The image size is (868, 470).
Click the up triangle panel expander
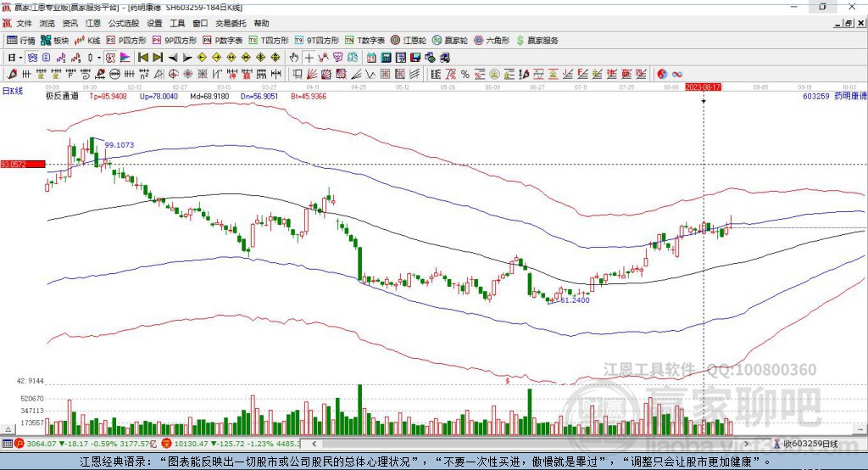[8, 429]
